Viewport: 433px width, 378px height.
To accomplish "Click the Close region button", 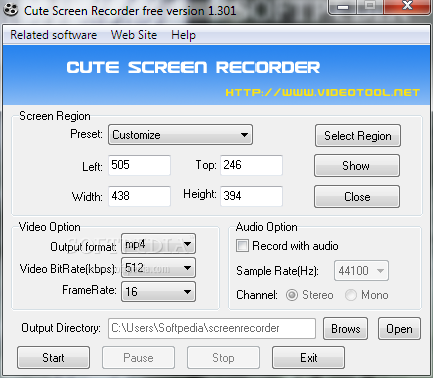I will pos(357,197).
